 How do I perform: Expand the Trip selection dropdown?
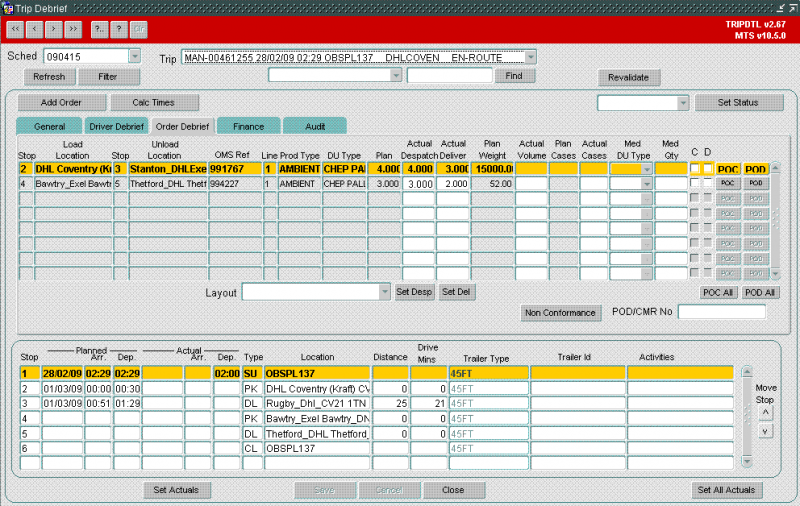pyautogui.click(x=531, y=57)
